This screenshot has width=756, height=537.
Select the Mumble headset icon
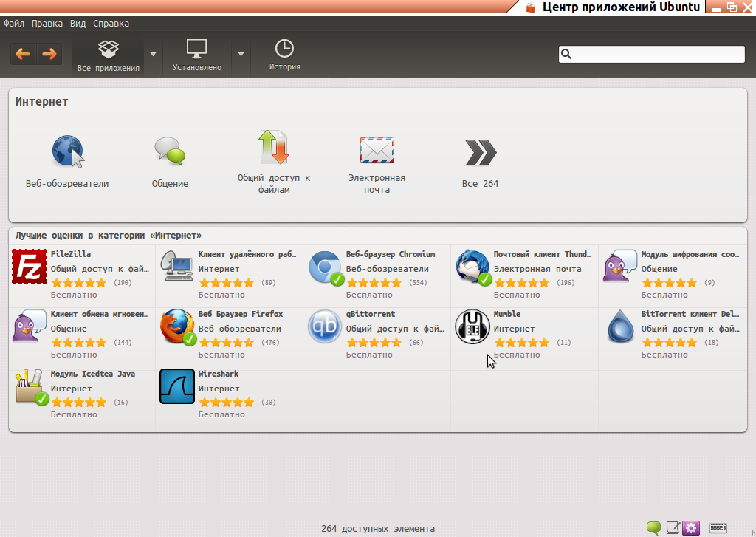tap(472, 326)
